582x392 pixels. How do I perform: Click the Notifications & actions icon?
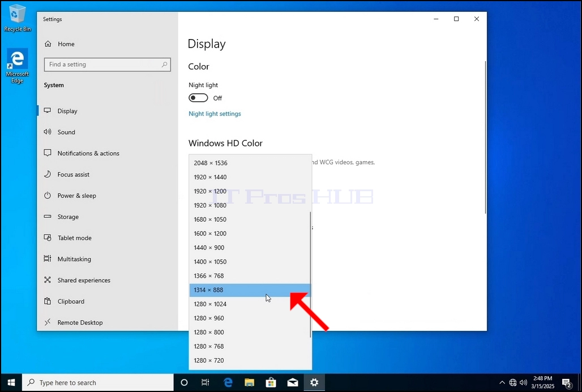tap(48, 153)
